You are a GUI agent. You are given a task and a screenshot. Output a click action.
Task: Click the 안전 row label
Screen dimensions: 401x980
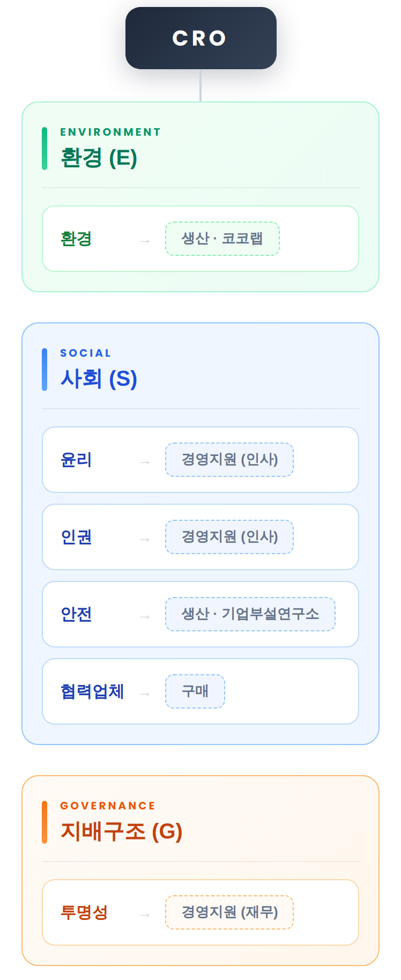coord(76,614)
